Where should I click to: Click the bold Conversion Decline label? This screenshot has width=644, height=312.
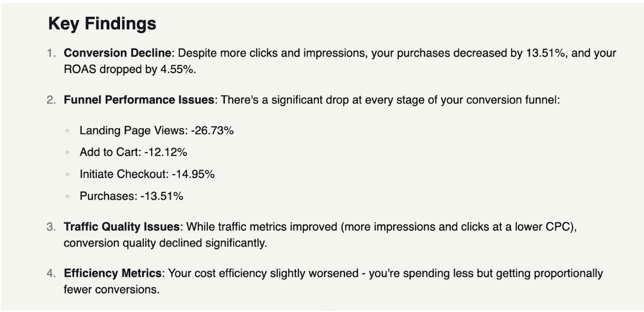click(117, 53)
